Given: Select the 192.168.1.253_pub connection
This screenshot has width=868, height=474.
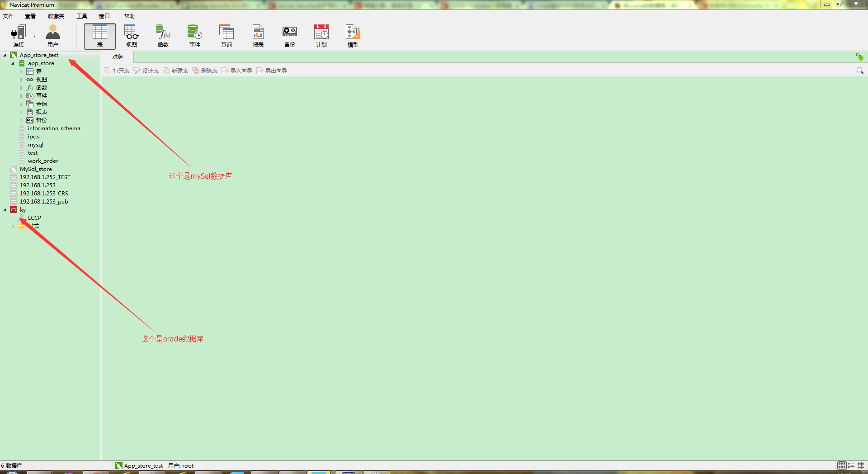Looking at the screenshot, I should (x=44, y=202).
